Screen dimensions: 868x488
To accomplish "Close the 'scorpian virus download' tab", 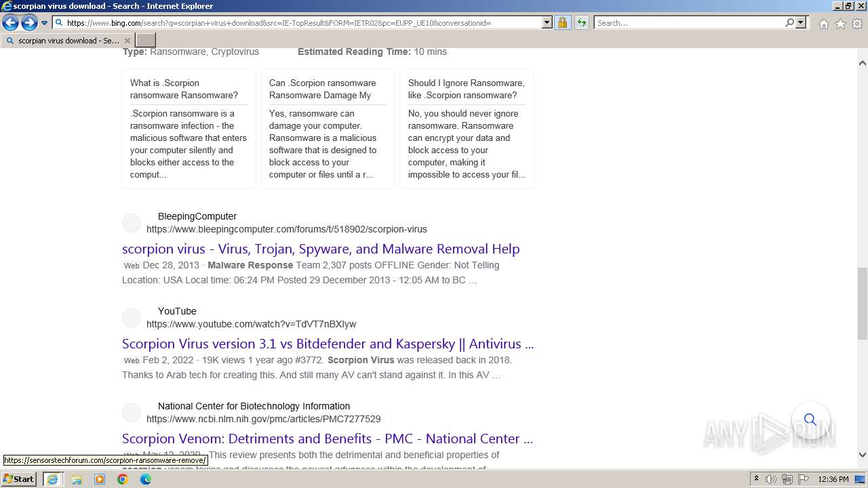I will pos(127,41).
